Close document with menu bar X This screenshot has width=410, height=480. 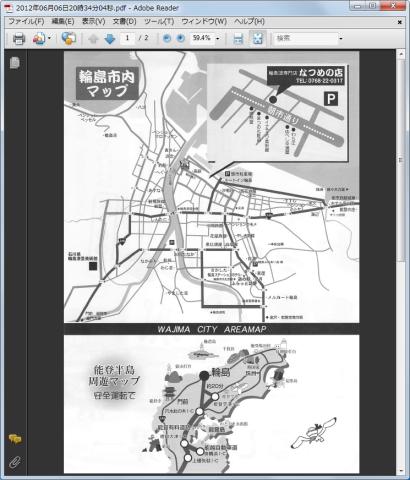(x=400, y=22)
